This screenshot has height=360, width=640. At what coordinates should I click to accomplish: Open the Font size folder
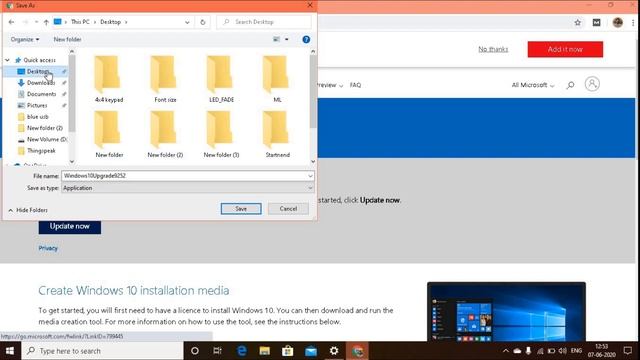tap(165, 79)
